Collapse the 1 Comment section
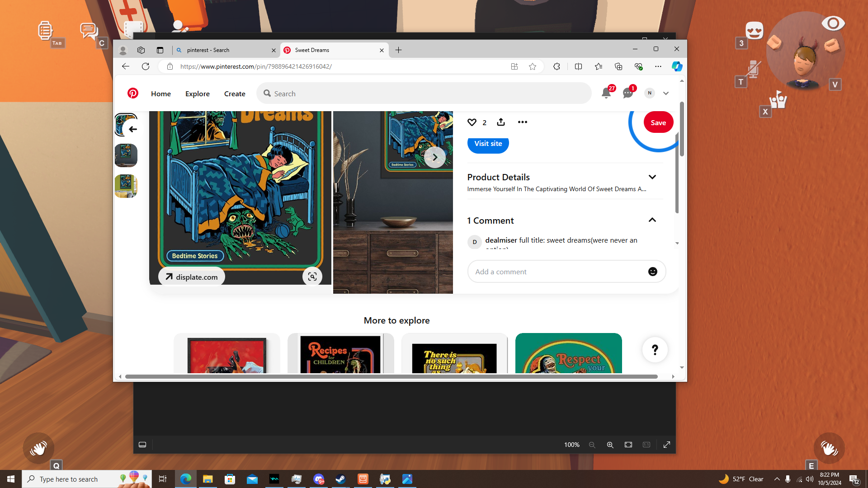This screenshot has height=488, width=868. [652, 220]
